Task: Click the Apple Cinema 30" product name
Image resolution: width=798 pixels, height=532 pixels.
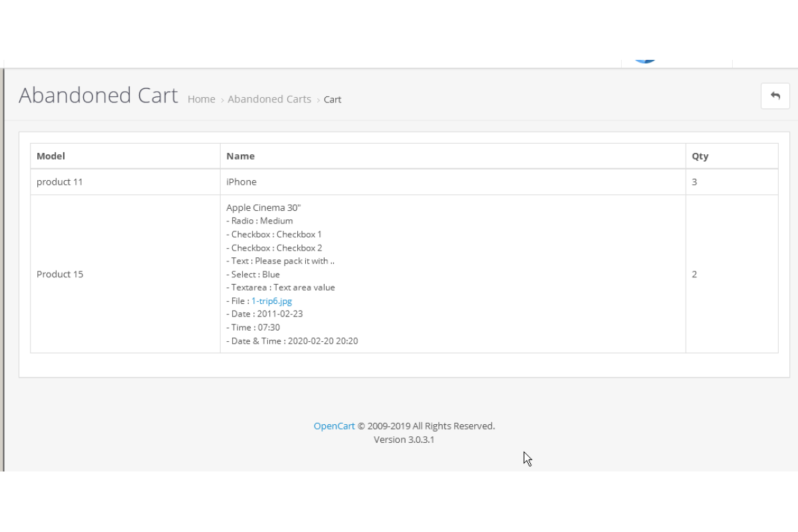Action: pos(263,207)
